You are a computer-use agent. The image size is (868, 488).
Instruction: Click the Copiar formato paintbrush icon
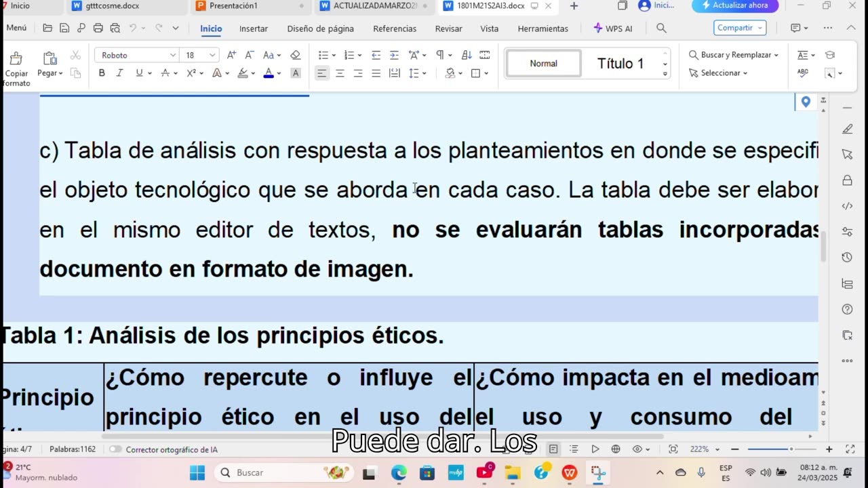(16, 60)
